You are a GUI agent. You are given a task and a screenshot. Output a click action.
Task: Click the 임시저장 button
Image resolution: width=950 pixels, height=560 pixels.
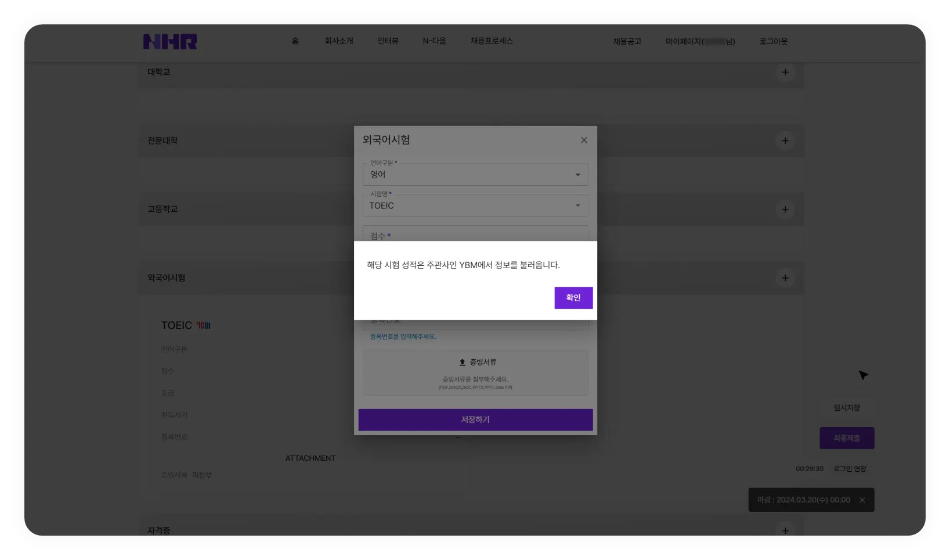click(x=847, y=408)
